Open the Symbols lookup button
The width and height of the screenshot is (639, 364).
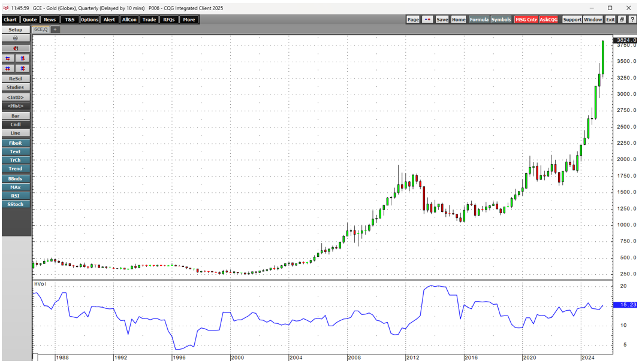click(x=501, y=20)
